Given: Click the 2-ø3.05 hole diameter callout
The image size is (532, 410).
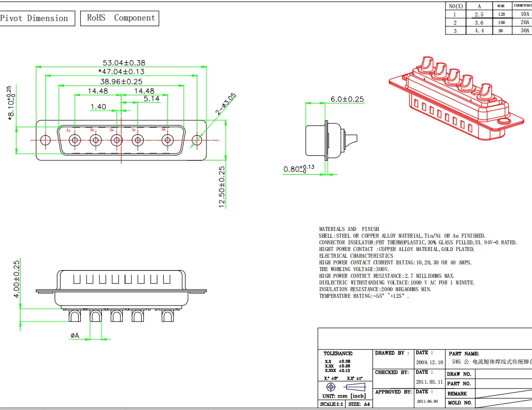Looking at the screenshot, I should [226, 104].
